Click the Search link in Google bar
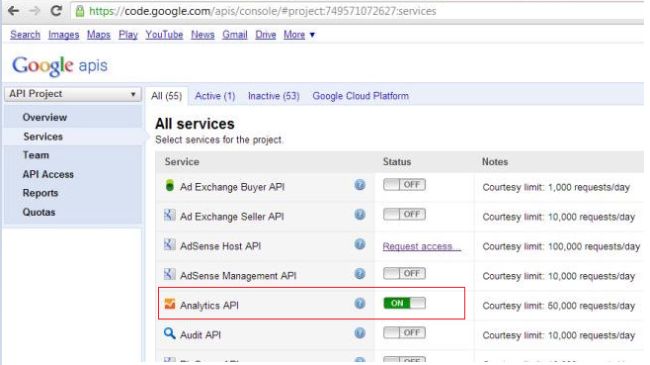The width and height of the screenshot is (650, 365). (25, 35)
